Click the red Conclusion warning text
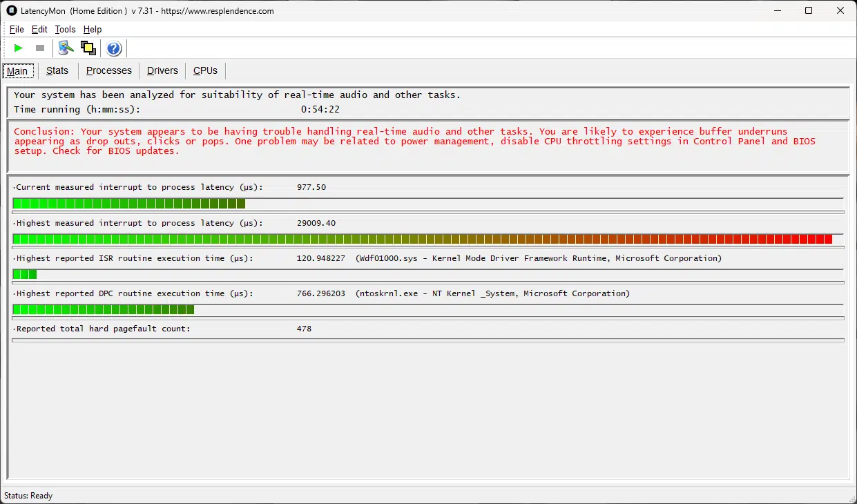 tap(414, 141)
